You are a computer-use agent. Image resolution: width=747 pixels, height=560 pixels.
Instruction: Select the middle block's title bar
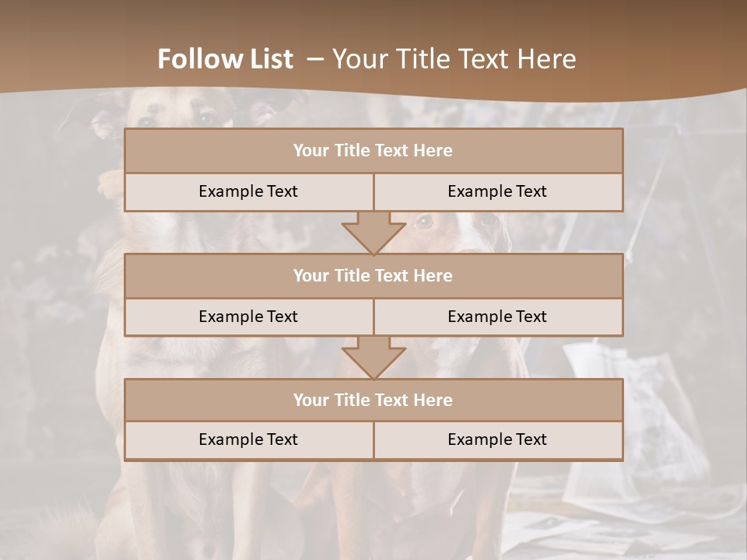(x=373, y=275)
